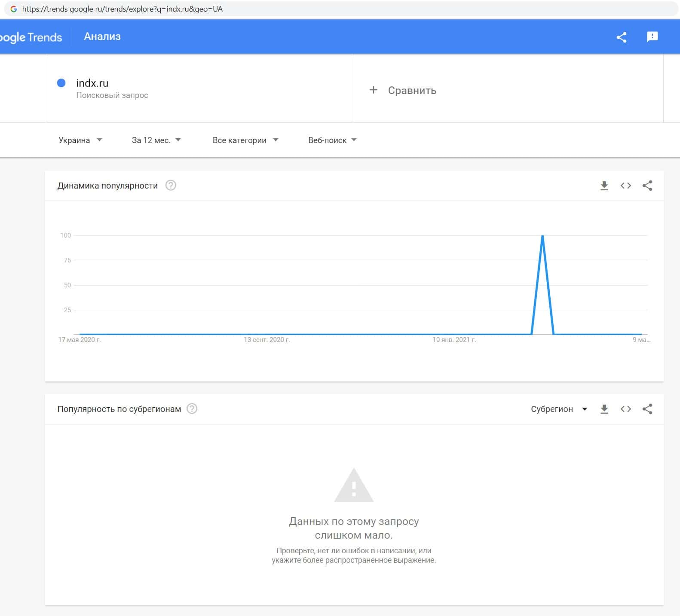Click the Данных по этому запросу message
680x616 pixels.
[x=354, y=528]
